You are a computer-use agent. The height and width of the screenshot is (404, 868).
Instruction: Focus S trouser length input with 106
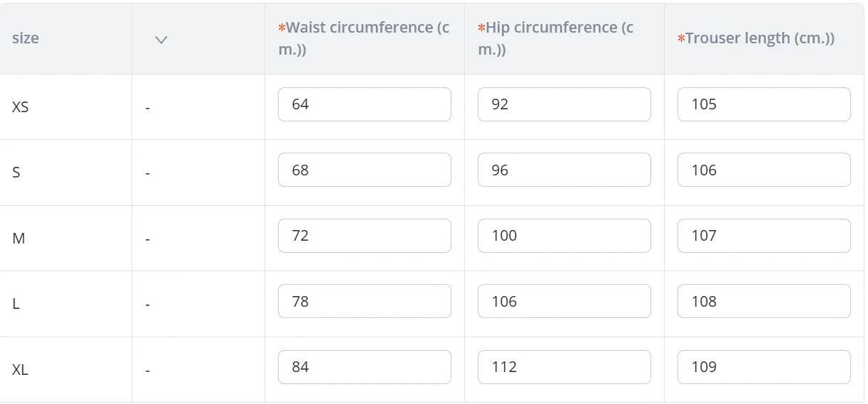(x=763, y=170)
